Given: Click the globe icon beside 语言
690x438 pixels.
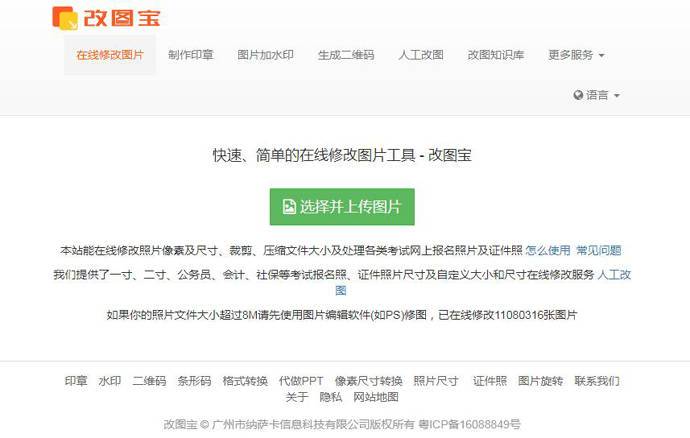Looking at the screenshot, I should 578,95.
